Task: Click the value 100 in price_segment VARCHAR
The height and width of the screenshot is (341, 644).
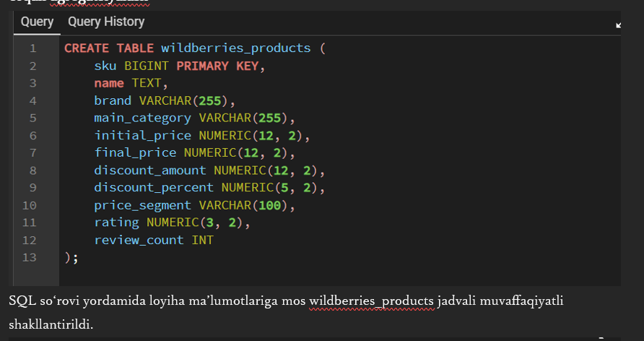Action: [269, 205]
